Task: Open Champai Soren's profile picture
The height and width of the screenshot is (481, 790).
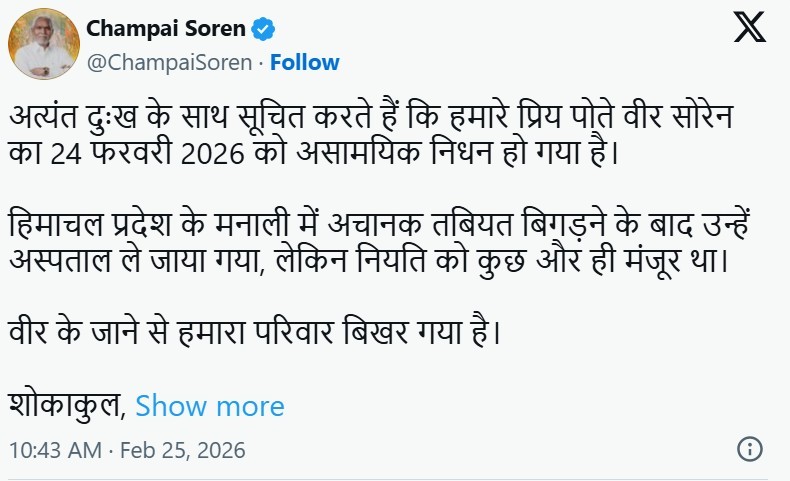Action: [43, 44]
